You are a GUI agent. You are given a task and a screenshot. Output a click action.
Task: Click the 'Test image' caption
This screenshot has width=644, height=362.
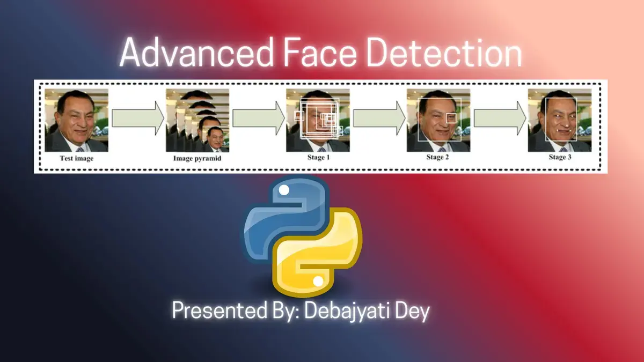coord(77,159)
